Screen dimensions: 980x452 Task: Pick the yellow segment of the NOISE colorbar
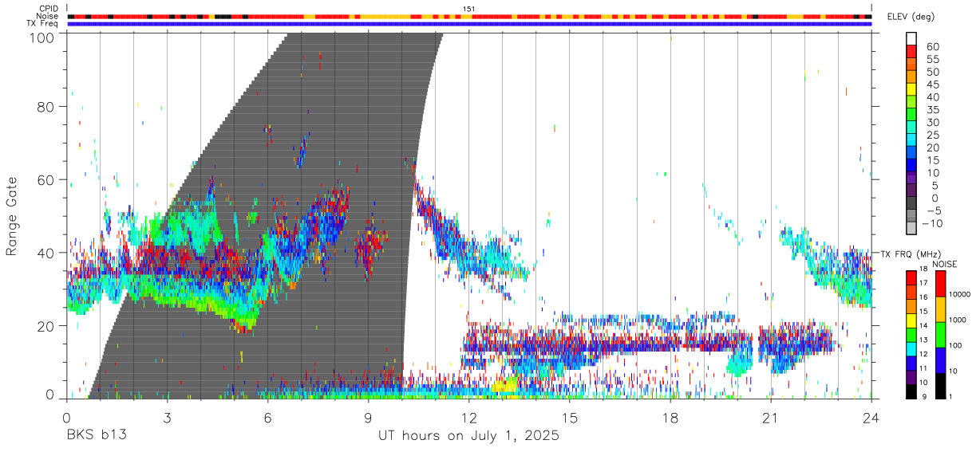939,309
